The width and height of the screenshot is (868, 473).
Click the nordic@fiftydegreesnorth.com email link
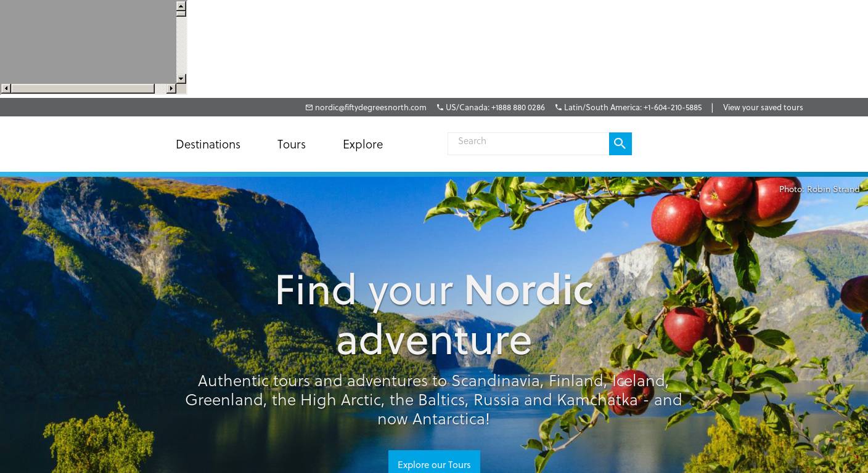coord(371,108)
